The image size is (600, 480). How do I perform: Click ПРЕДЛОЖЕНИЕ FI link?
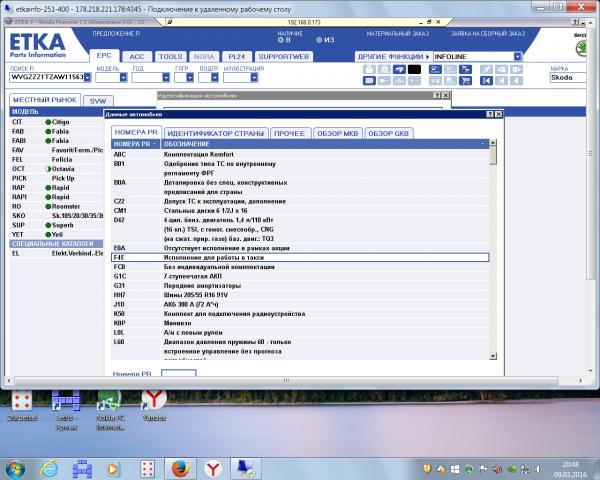(x=116, y=34)
